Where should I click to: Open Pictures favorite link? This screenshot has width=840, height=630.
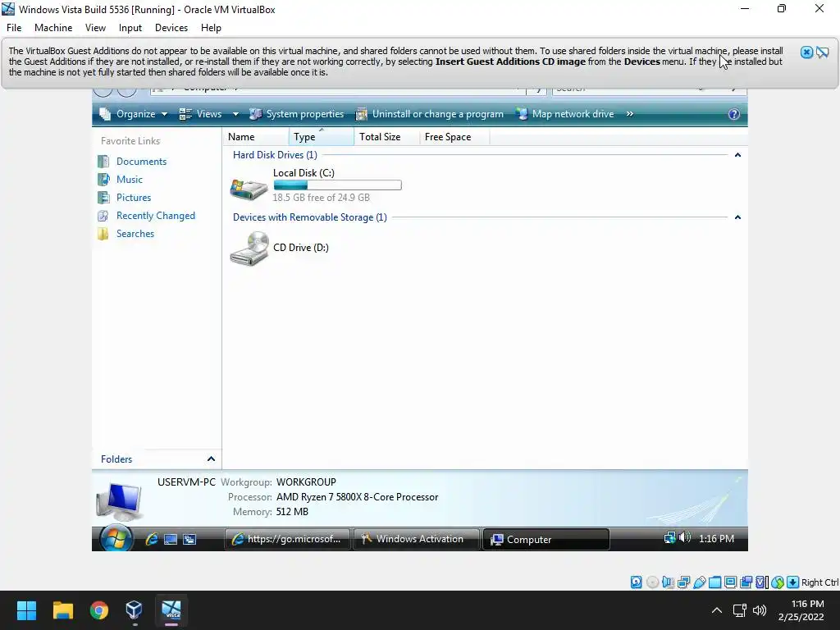(134, 198)
